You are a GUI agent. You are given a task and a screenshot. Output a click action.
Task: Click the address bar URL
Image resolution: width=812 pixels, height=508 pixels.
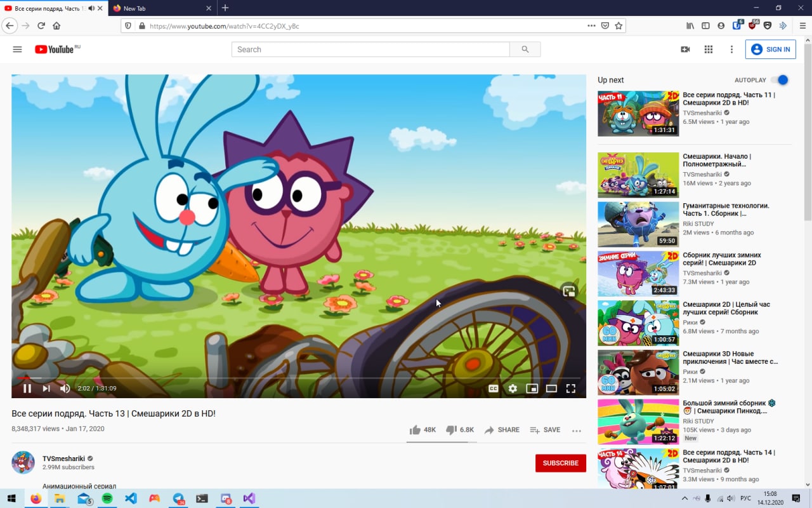224,26
